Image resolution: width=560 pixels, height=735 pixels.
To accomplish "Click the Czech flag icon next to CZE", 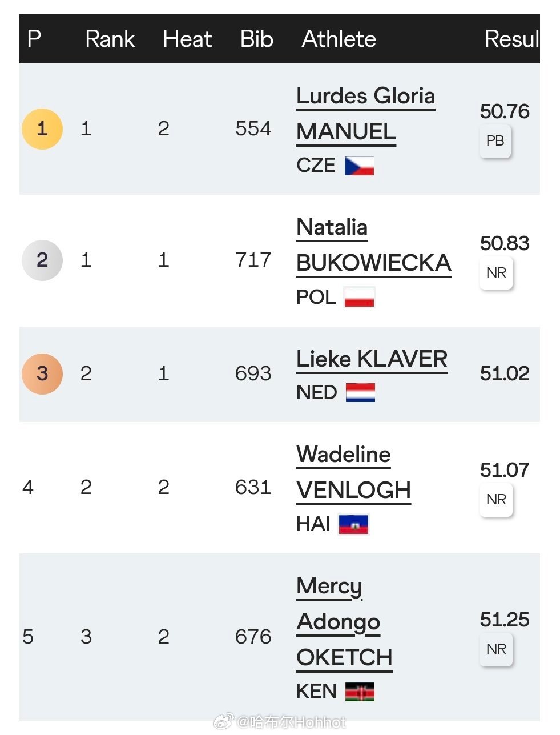I will pos(360,166).
